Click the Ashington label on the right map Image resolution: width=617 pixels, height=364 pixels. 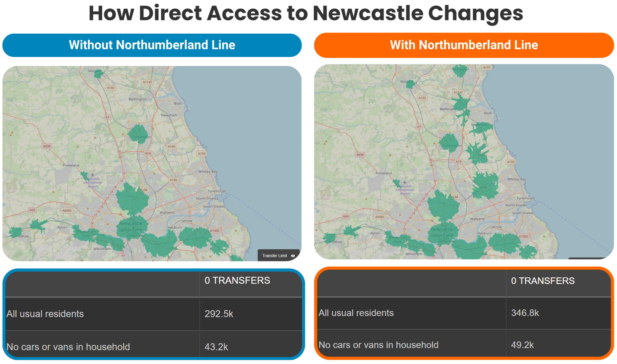[x=461, y=69]
